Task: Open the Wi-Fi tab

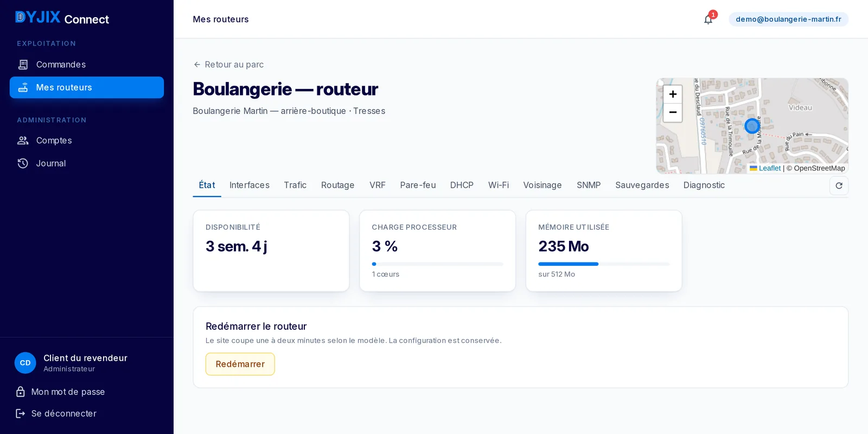Action: click(499, 185)
